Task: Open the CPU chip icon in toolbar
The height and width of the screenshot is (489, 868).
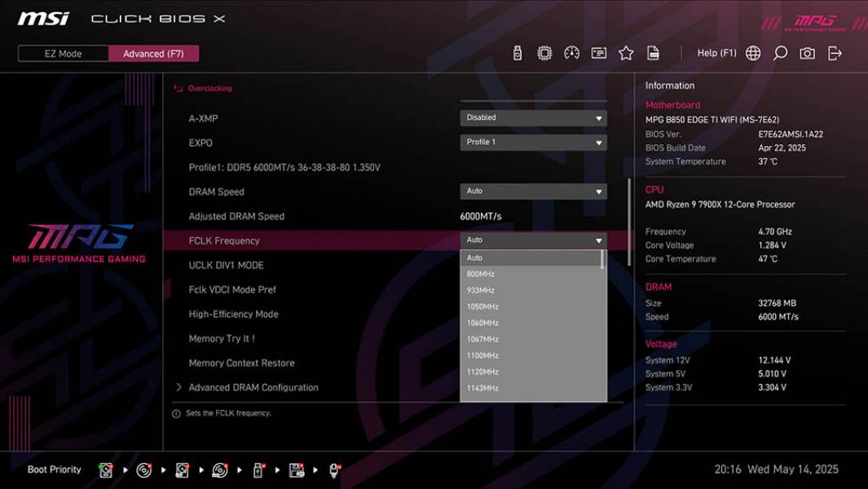Action: coord(544,53)
